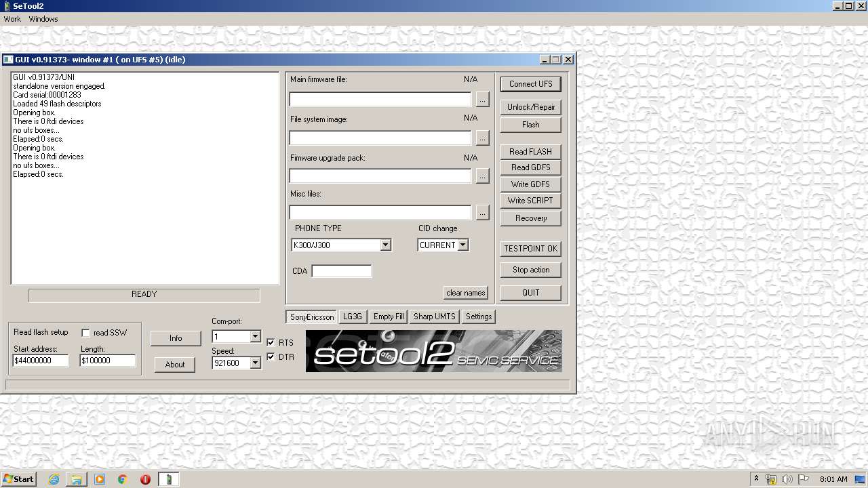Open Google Chrome from taskbar
The height and width of the screenshot is (488, 868).
(x=123, y=479)
